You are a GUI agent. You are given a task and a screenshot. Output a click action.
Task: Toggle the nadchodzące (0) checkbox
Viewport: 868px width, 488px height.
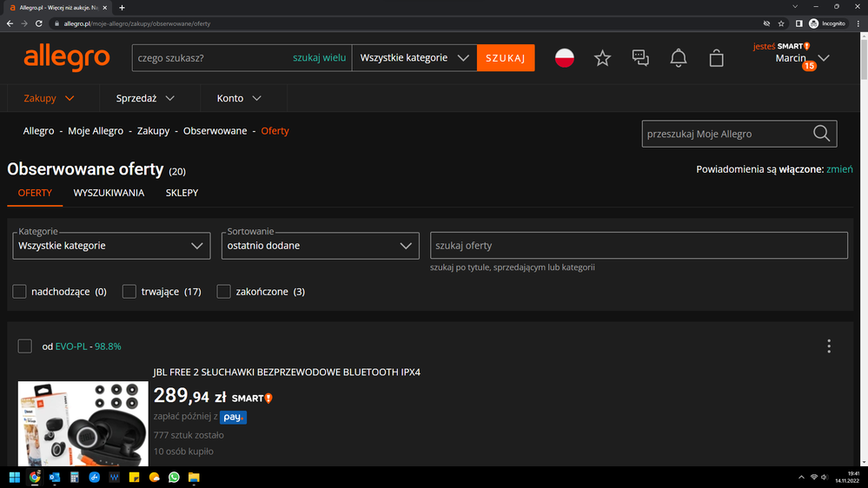(x=19, y=292)
